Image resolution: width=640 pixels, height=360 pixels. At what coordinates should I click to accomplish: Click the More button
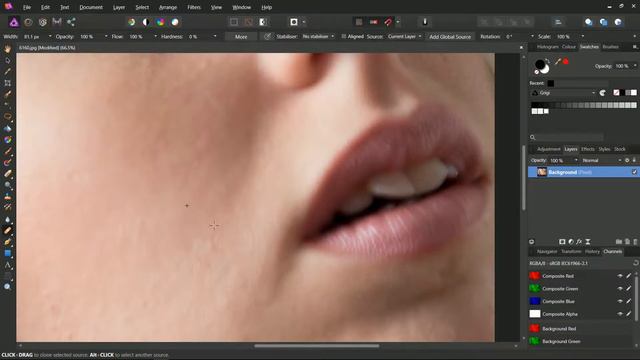241,37
